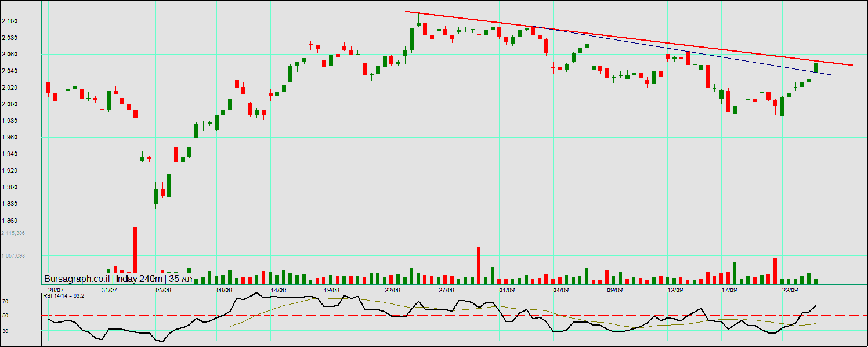Click the RSI 50 level label

5,316
